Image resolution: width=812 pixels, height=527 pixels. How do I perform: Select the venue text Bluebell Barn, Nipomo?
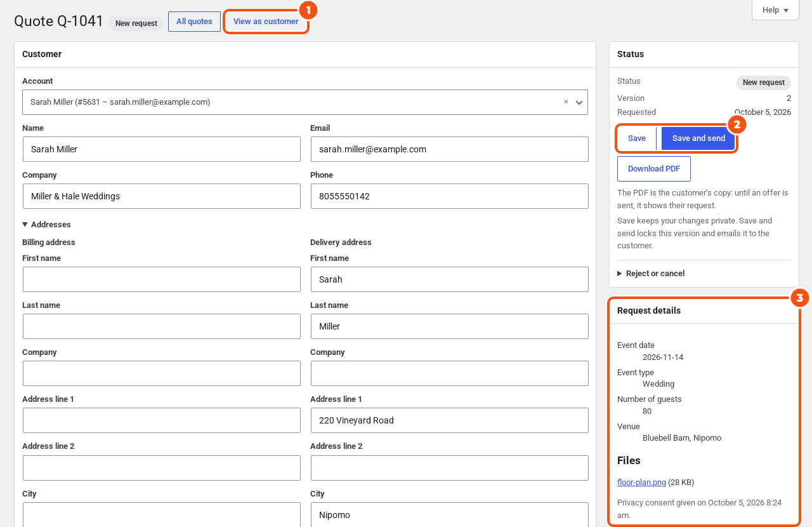682,438
